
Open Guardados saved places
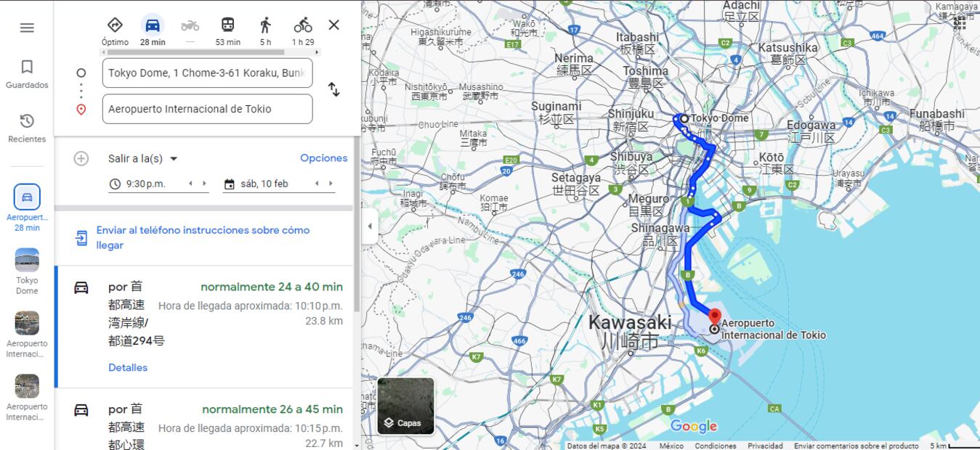[27, 75]
